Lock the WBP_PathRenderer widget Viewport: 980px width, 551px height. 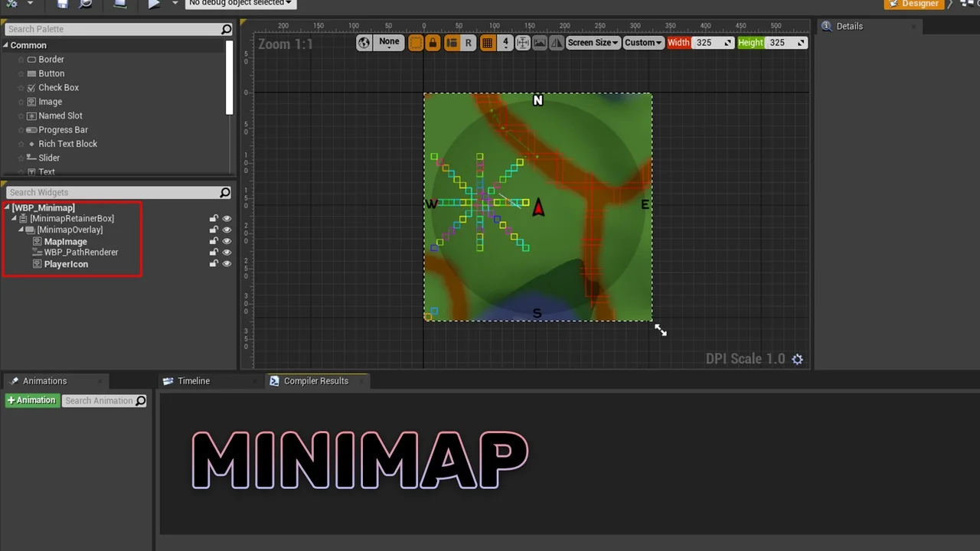(214, 253)
